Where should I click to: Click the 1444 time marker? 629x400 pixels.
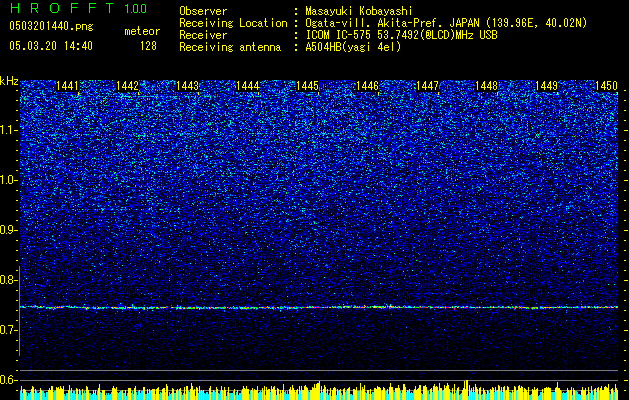coord(248,86)
